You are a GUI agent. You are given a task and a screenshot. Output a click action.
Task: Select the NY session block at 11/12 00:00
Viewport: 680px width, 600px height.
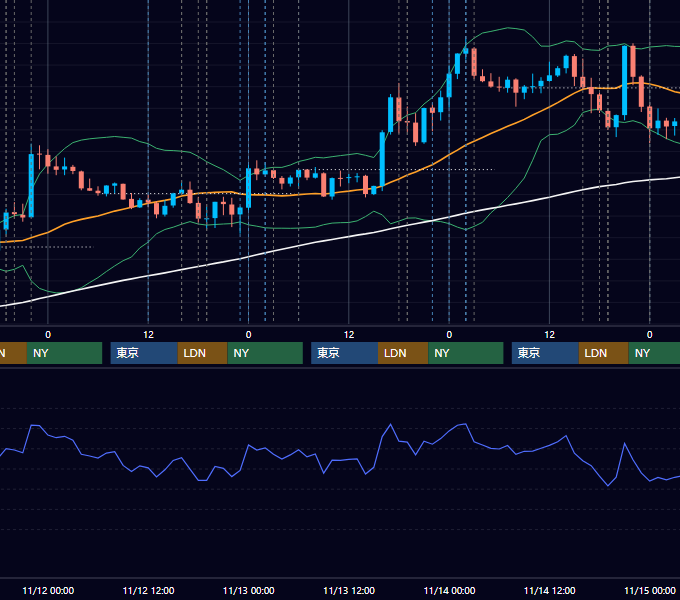pyautogui.click(x=64, y=353)
